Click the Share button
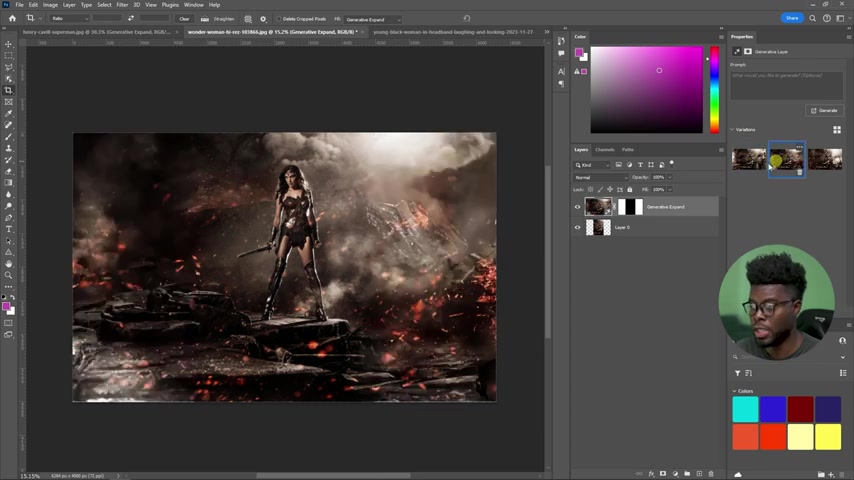The image size is (854, 480). click(792, 18)
